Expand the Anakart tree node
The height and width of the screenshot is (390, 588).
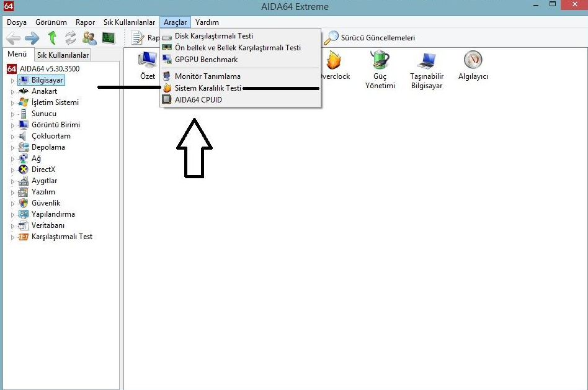(12, 92)
